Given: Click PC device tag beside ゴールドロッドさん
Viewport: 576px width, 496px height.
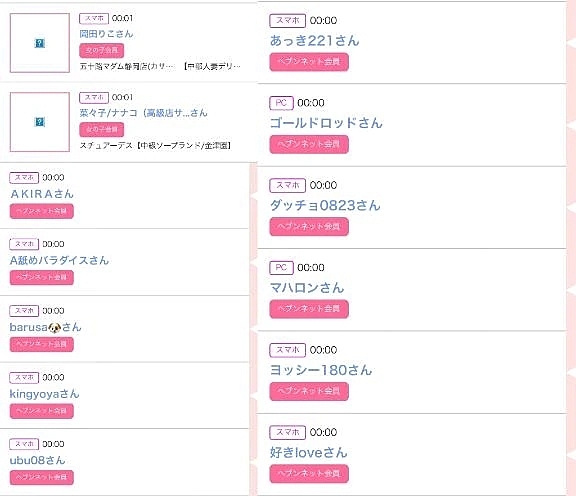Looking at the screenshot, I should tap(281, 103).
